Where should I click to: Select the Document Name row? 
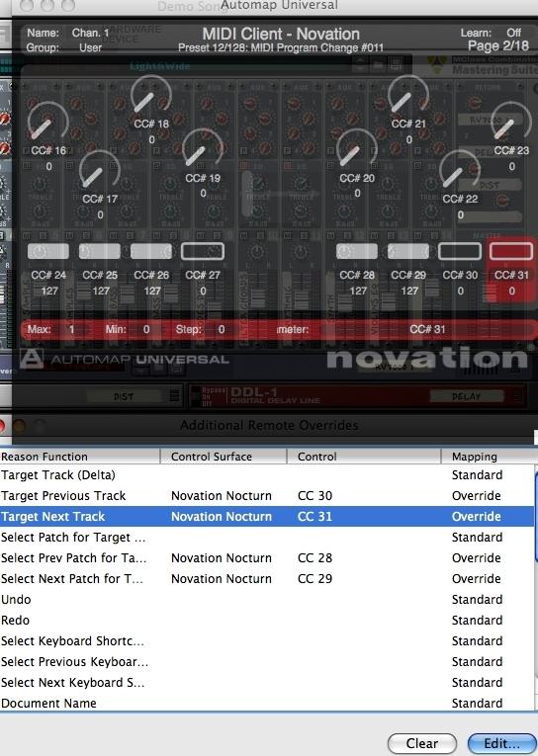click(267, 703)
